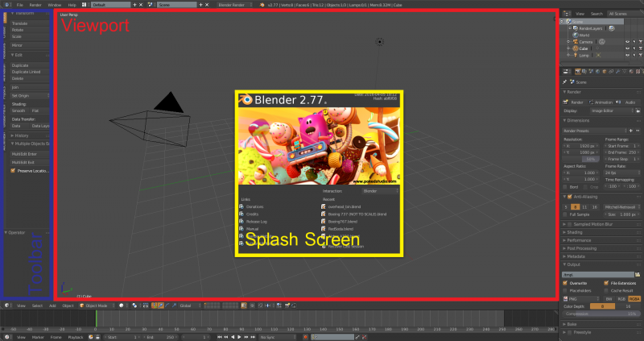Viewport: 644px width, 341px height.
Task: Open the texture properties checker icon
Action: [638, 71]
